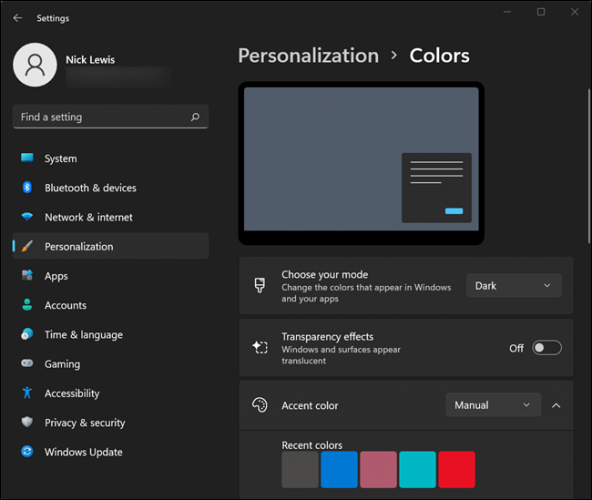Click the Nick Lewis account name
Screen dimensions: 592x500
click(x=90, y=60)
